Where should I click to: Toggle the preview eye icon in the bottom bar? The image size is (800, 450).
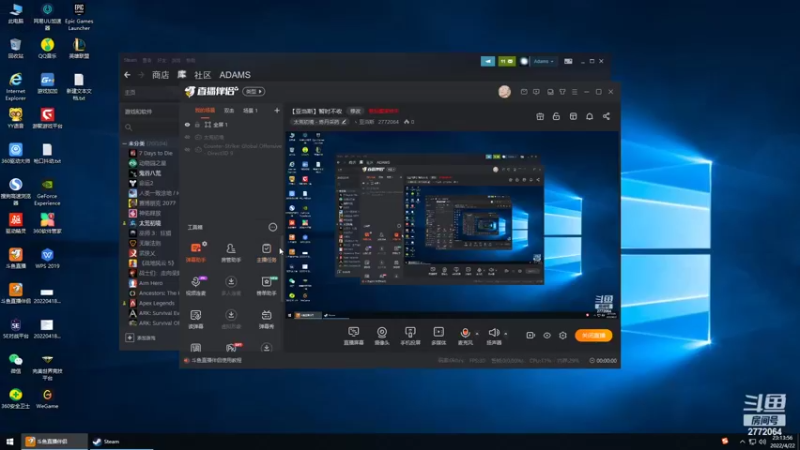pos(547,335)
